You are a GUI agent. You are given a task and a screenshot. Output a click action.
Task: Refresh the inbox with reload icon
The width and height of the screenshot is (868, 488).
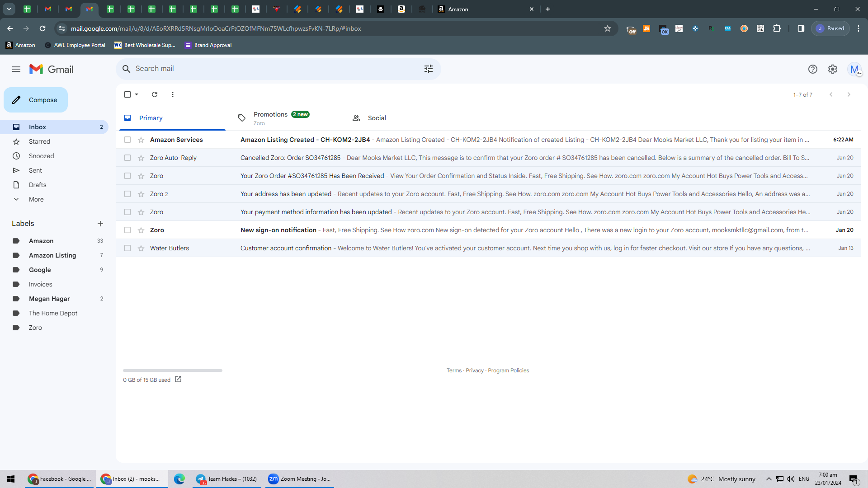coord(155,94)
